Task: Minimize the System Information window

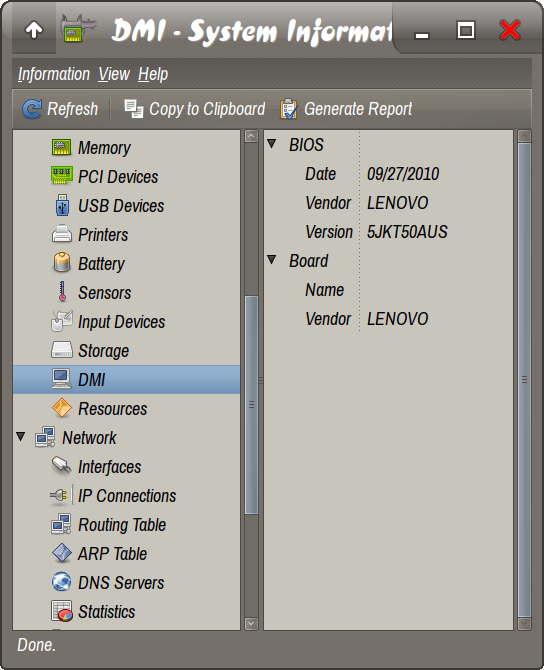Action: click(422, 35)
